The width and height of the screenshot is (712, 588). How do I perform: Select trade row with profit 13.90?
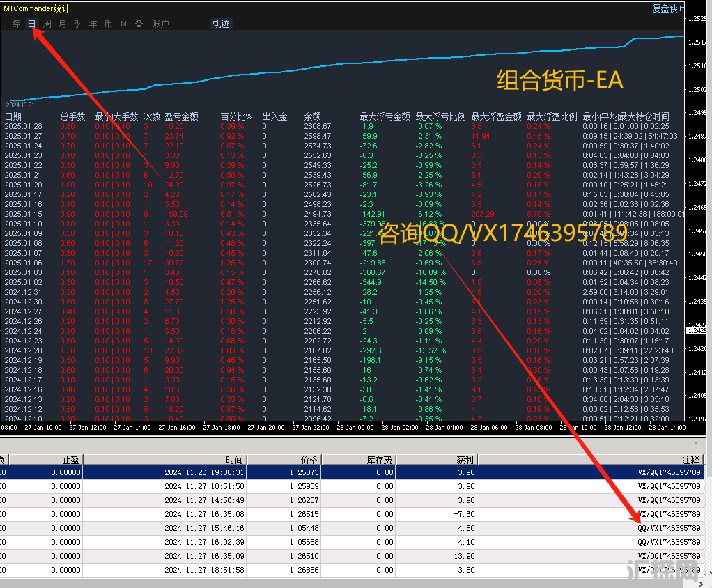pyautogui.click(x=352, y=556)
